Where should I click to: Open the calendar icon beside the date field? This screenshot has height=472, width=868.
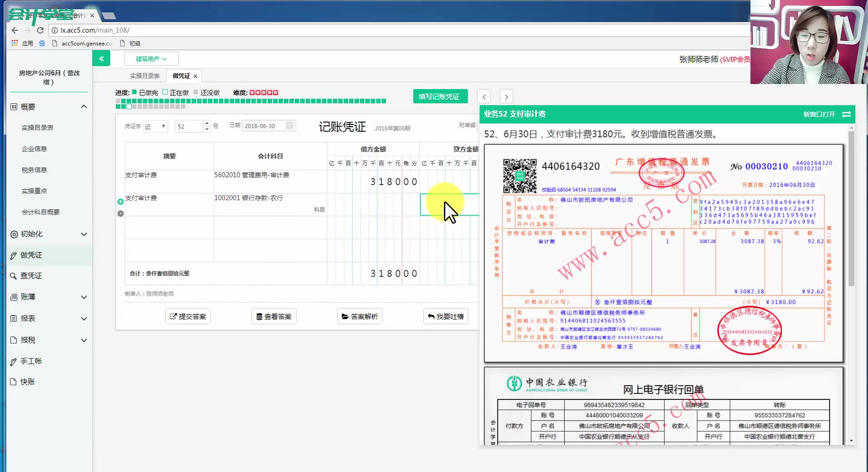pos(289,126)
